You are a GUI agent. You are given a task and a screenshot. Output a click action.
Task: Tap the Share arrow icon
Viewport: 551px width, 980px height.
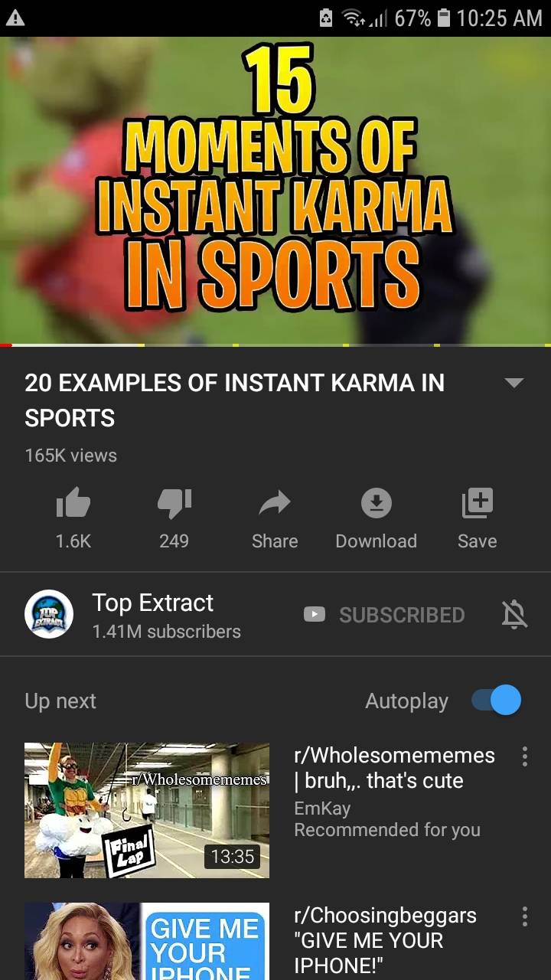click(275, 503)
